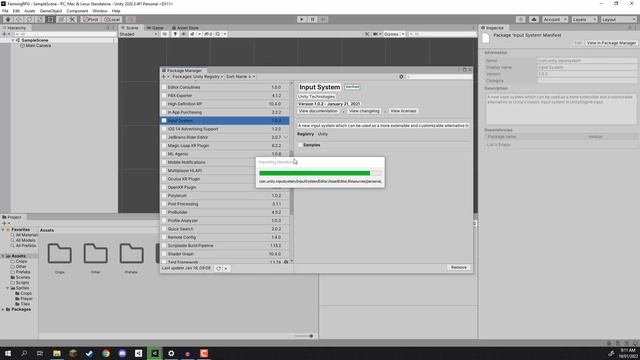Switch to the Asset Store tab
The height and width of the screenshot is (360, 640).
(185, 28)
